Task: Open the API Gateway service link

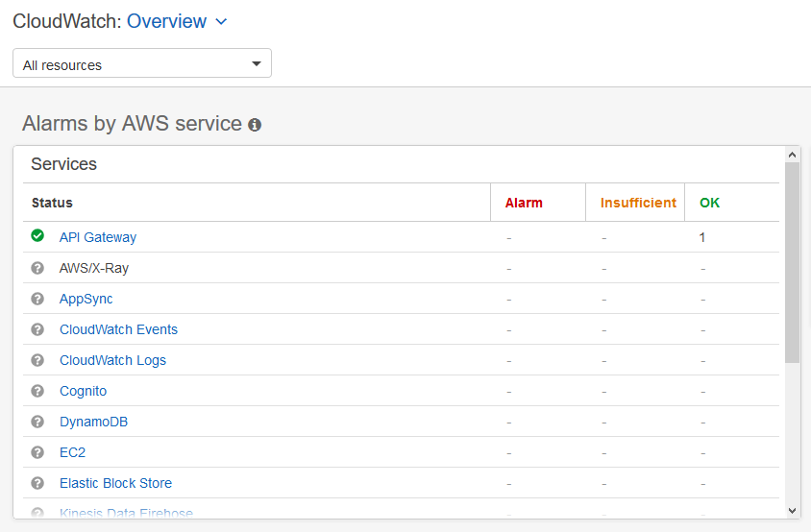Action: coord(98,237)
